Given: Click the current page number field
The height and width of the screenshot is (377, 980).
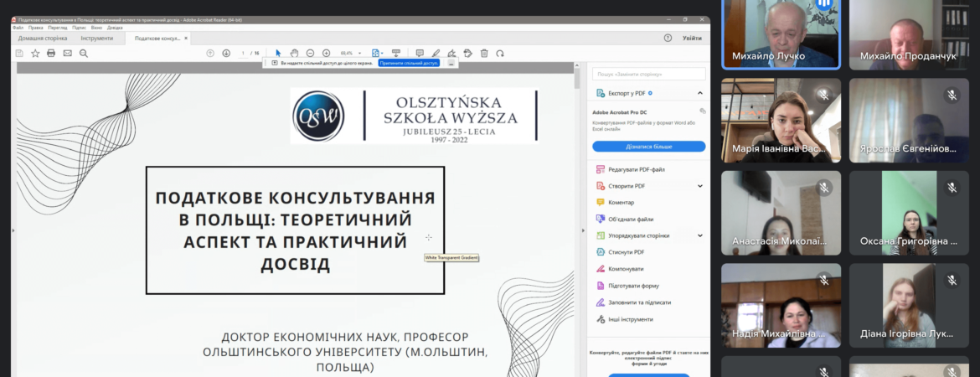Looking at the screenshot, I should (243, 53).
